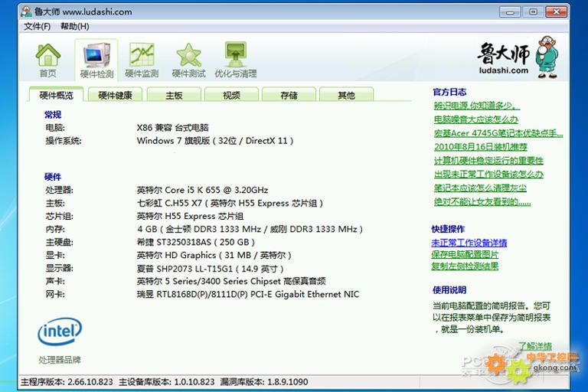Click 保存电脑配置图片 quick action

(465, 254)
